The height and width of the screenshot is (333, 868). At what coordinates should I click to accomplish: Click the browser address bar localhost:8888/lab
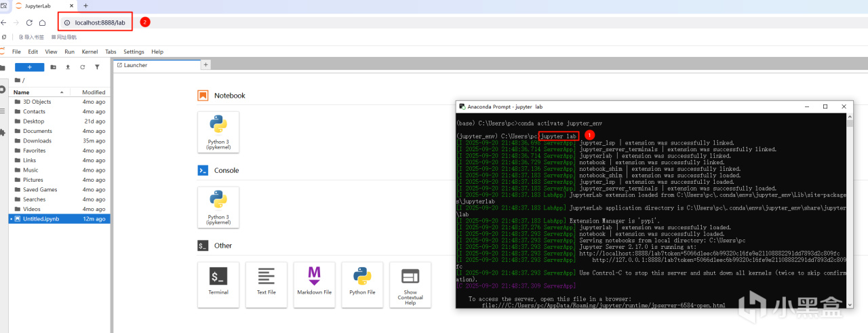tap(100, 22)
